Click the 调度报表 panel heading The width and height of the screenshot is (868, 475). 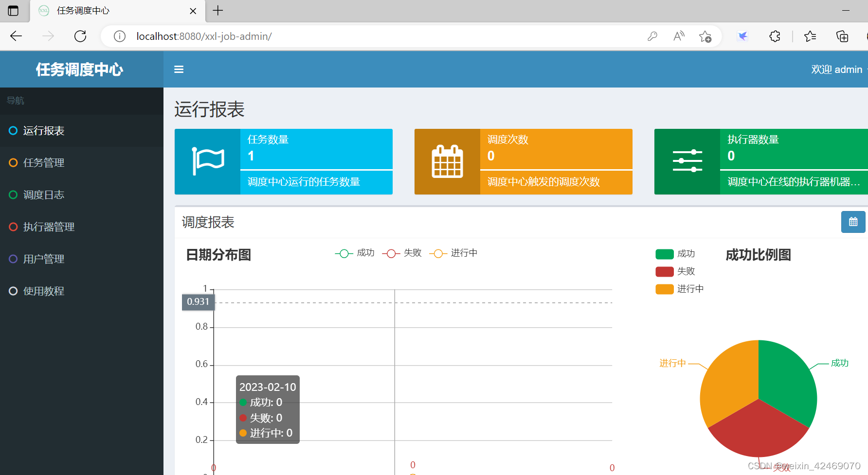pos(208,222)
